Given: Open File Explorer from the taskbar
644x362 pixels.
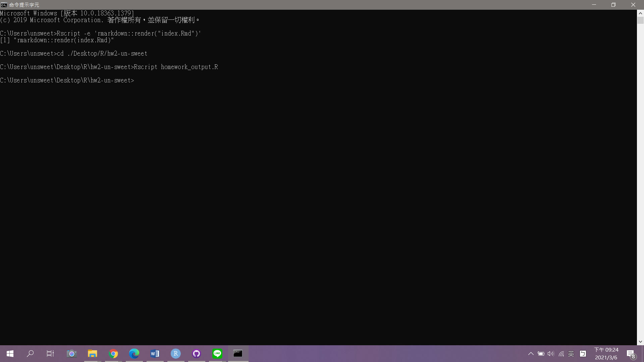Looking at the screenshot, I should (93, 354).
